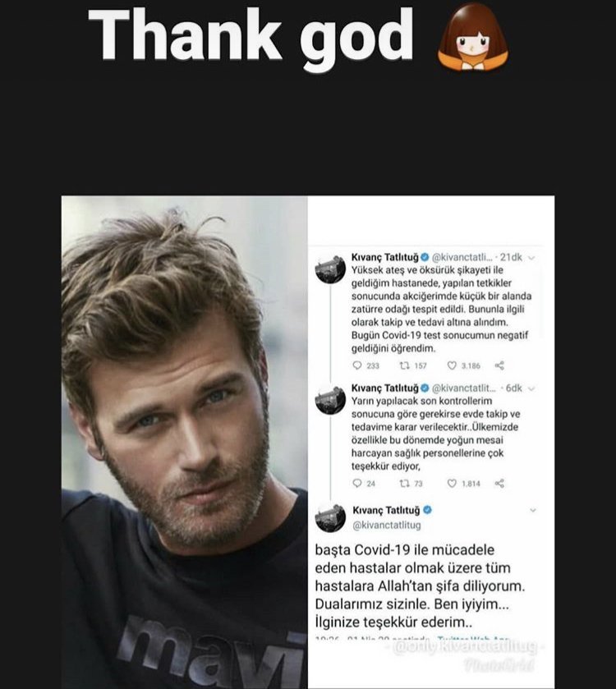
Task: Open Kıvanç Tatlıtuğ name link in first tweet
Action: click(384, 257)
